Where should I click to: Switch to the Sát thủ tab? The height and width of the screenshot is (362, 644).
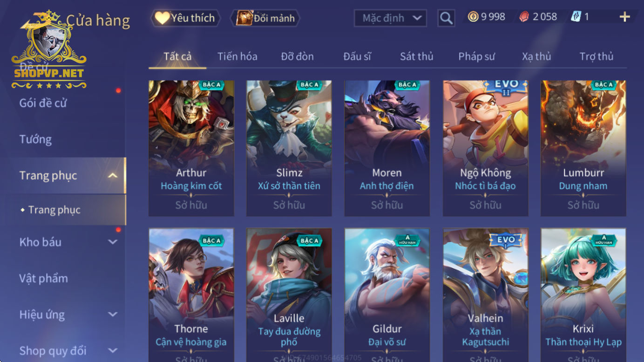416,56
